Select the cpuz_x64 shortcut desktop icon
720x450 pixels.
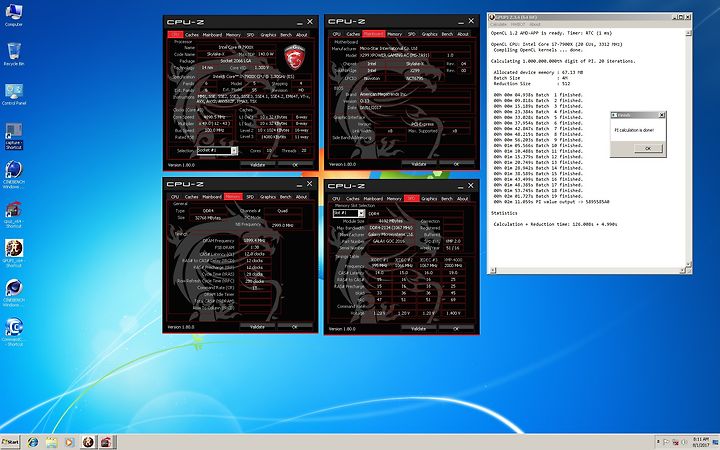pyautogui.click(x=13, y=215)
